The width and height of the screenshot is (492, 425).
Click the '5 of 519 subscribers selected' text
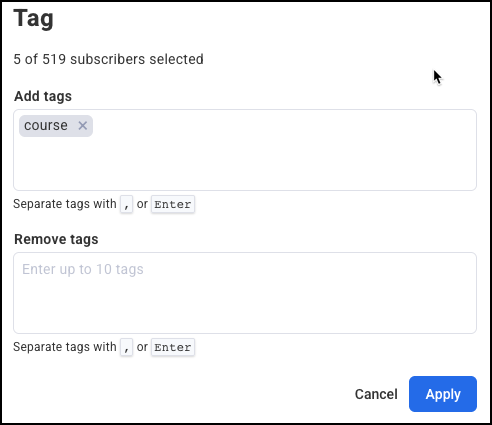108,59
